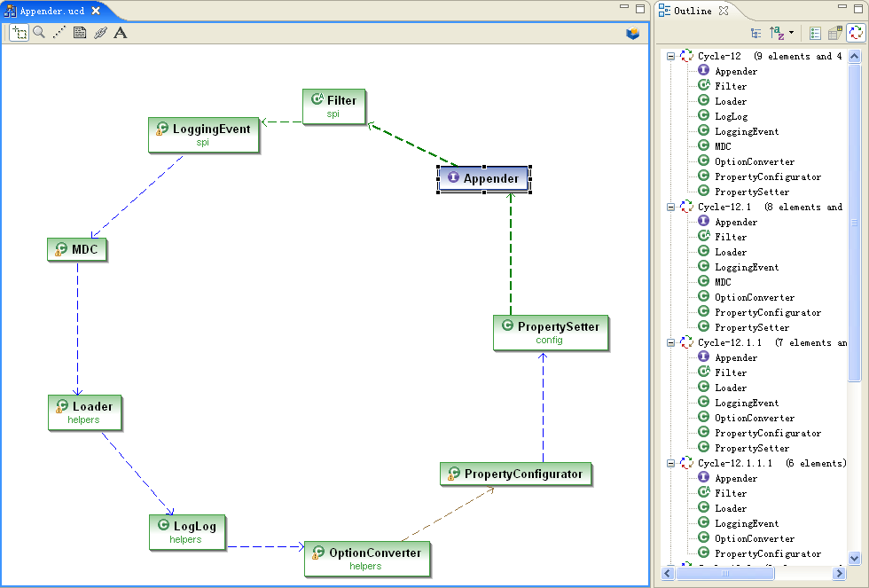Collapse the Cycle-12 tree branch

[x=671, y=55]
